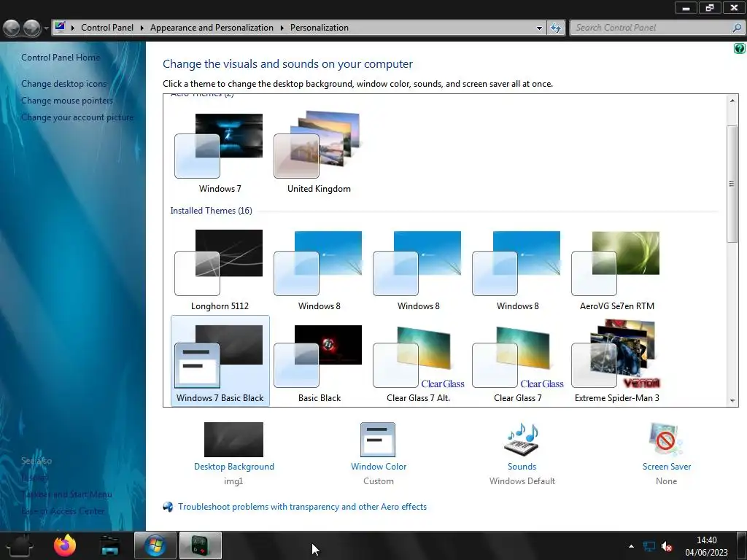Click the Aero troubleshoot globe icon
The image size is (747, 560).
(168, 507)
